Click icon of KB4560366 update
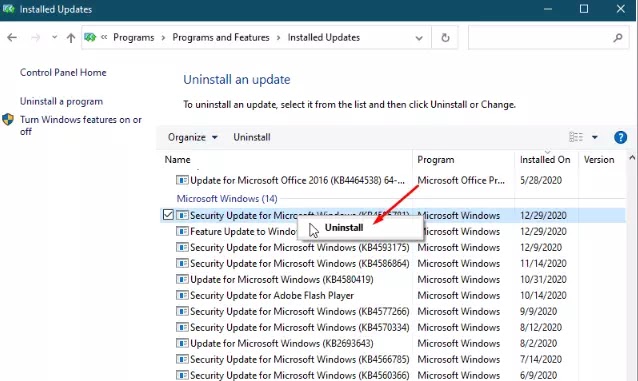638x381 pixels. (x=182, y=375)
